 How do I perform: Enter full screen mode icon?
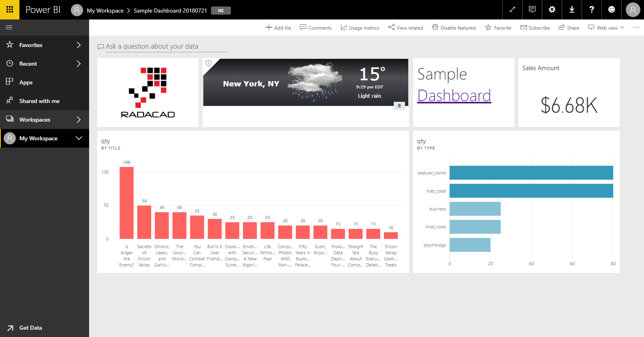[x=512, y=10]
